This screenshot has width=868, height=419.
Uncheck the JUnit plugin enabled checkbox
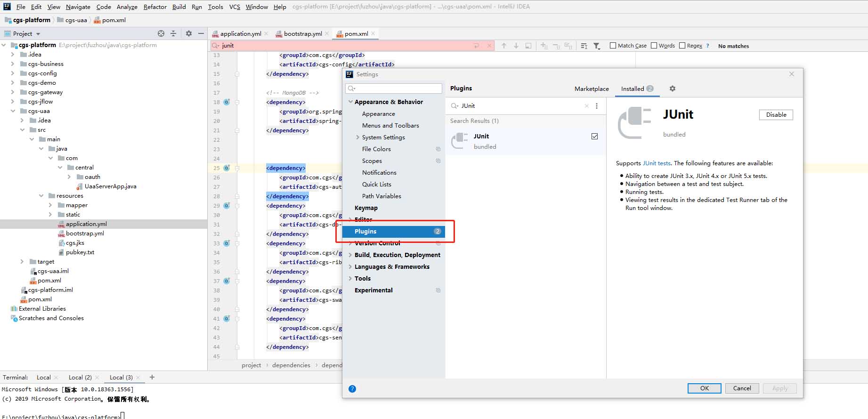595,137
